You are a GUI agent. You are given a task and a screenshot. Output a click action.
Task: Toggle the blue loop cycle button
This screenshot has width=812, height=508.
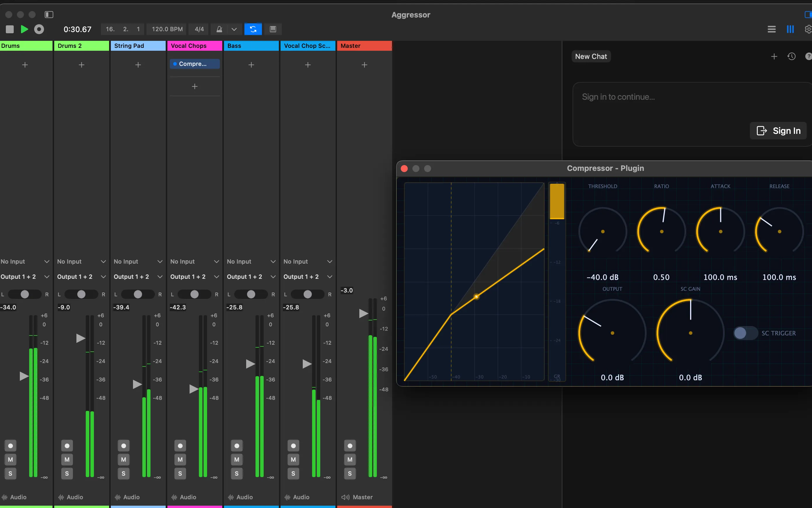(253, 29)
